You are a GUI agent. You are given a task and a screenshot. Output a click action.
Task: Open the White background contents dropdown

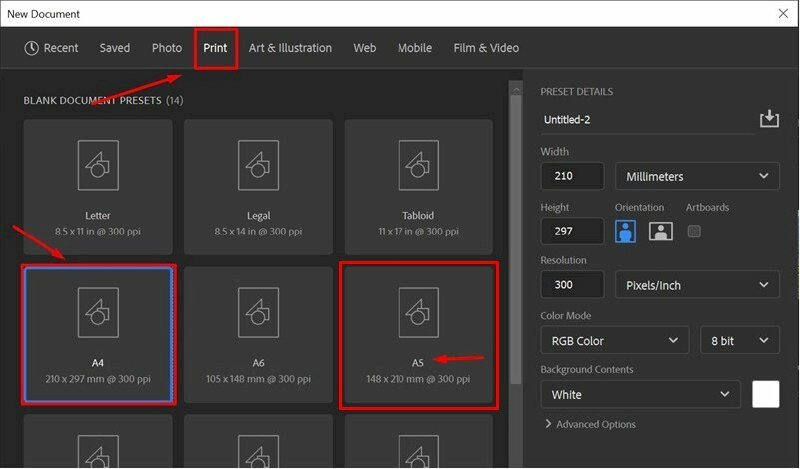(x=640, y=394)
